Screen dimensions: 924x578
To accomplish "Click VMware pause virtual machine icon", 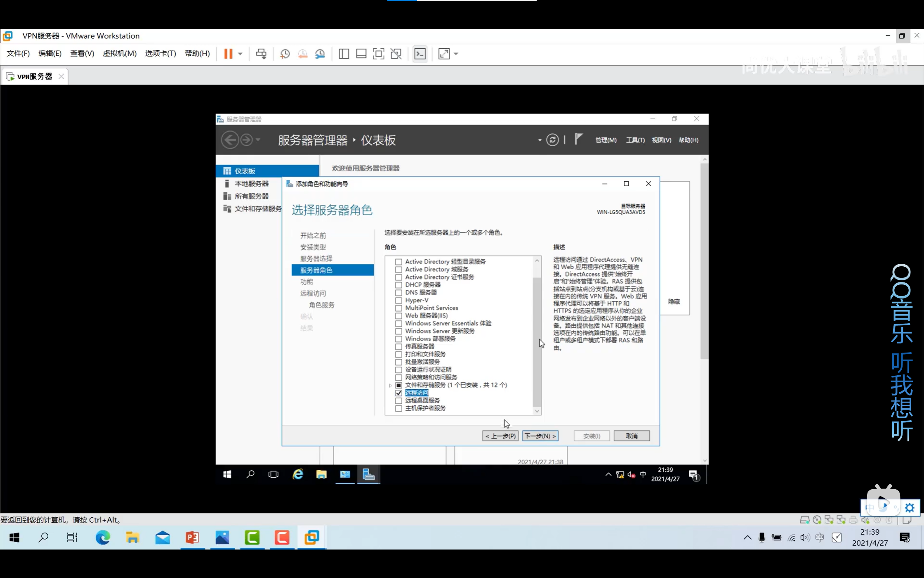I will point(228,54).
